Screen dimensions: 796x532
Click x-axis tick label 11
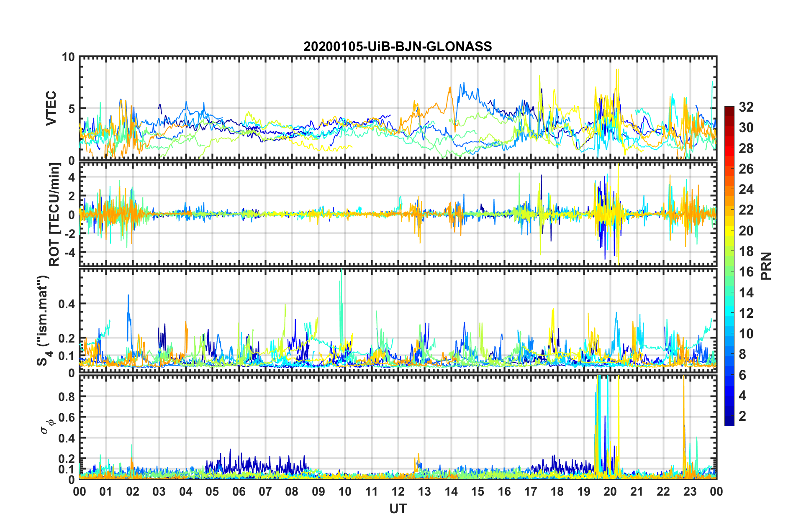372,491
